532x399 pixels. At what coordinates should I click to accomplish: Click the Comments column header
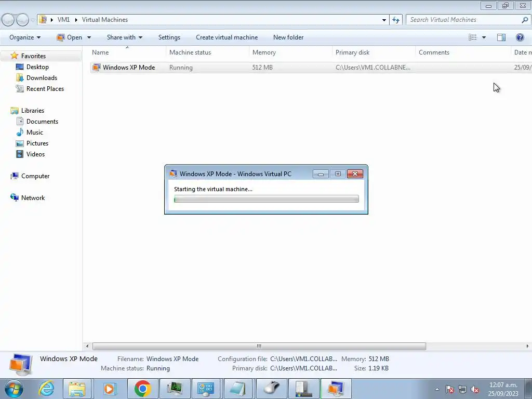click(x=463, y=52)
